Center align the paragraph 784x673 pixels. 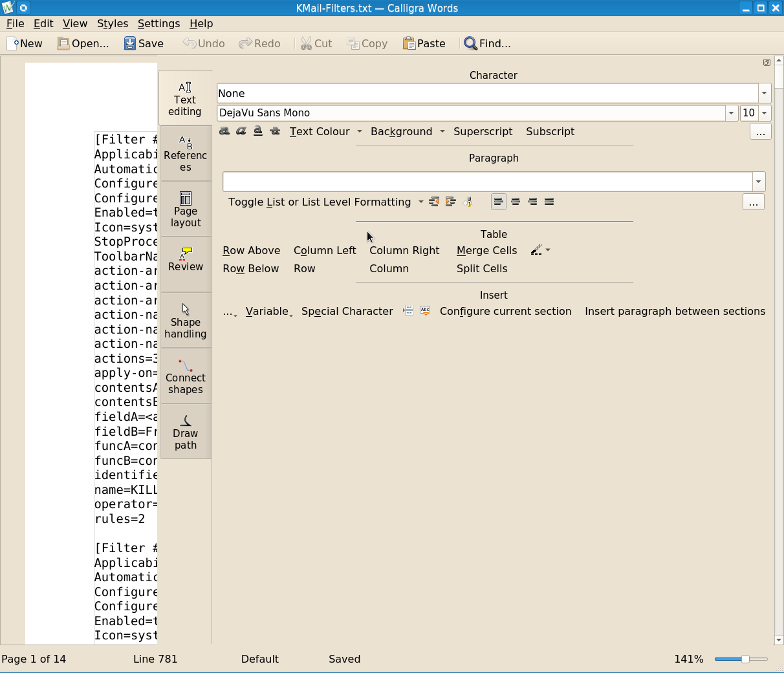[x=516, y=202]
